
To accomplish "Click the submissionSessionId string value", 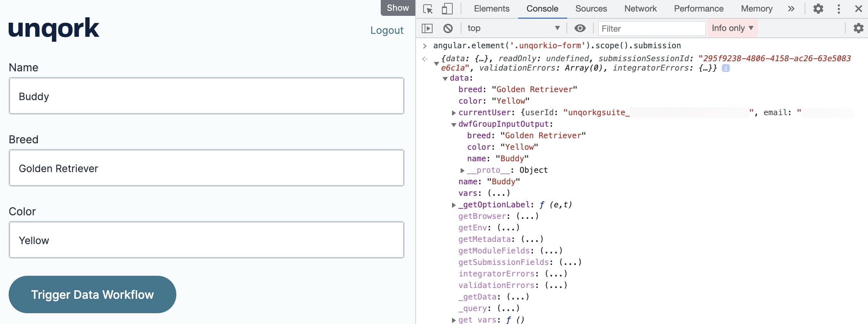I will pyautogui.click(x=774, y=59).
